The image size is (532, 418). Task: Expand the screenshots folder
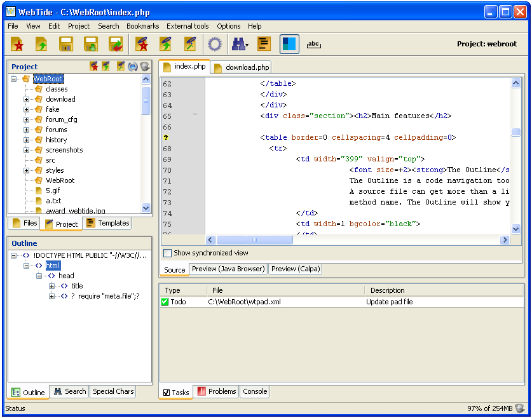point(26,150)
